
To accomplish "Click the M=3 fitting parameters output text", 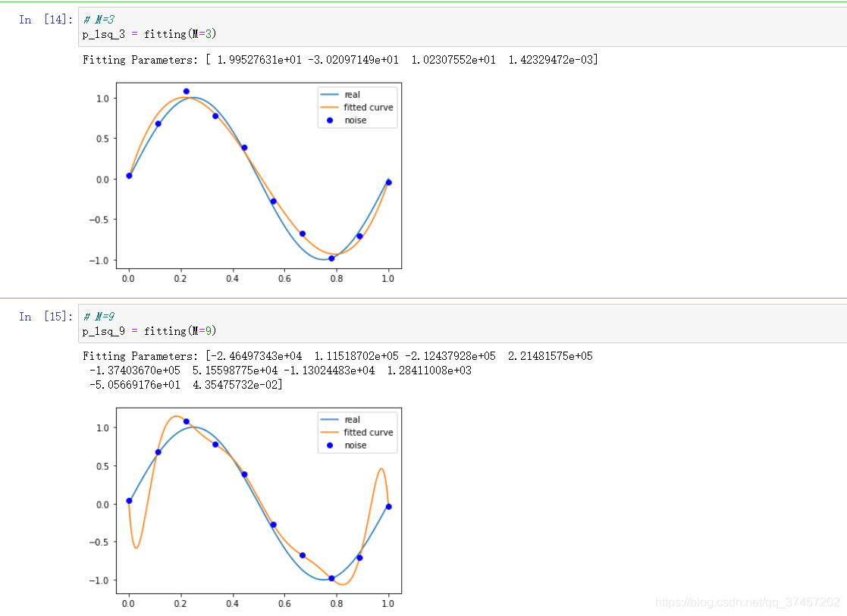I will point(340,60).
